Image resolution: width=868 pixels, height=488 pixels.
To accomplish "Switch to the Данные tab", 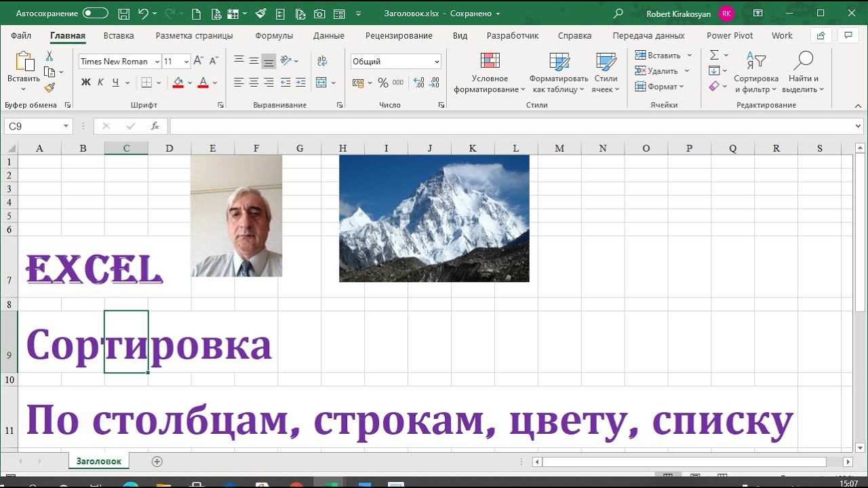I will (x=329, y=36).
